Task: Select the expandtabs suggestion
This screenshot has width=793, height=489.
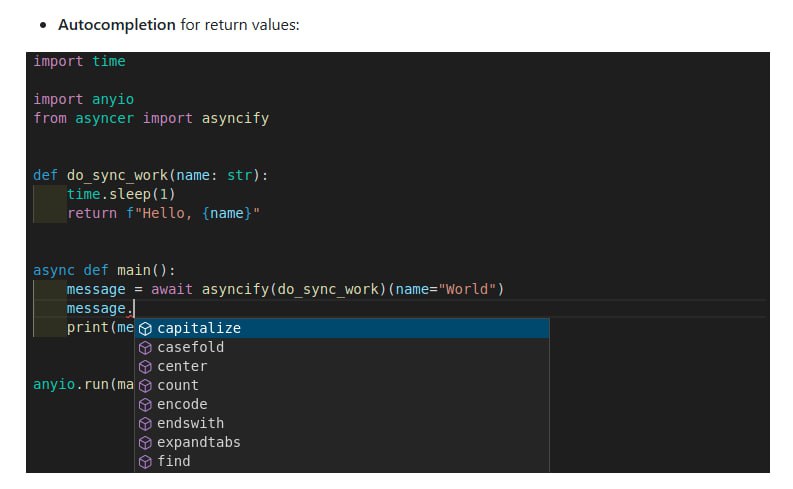Action: (199, 442)
